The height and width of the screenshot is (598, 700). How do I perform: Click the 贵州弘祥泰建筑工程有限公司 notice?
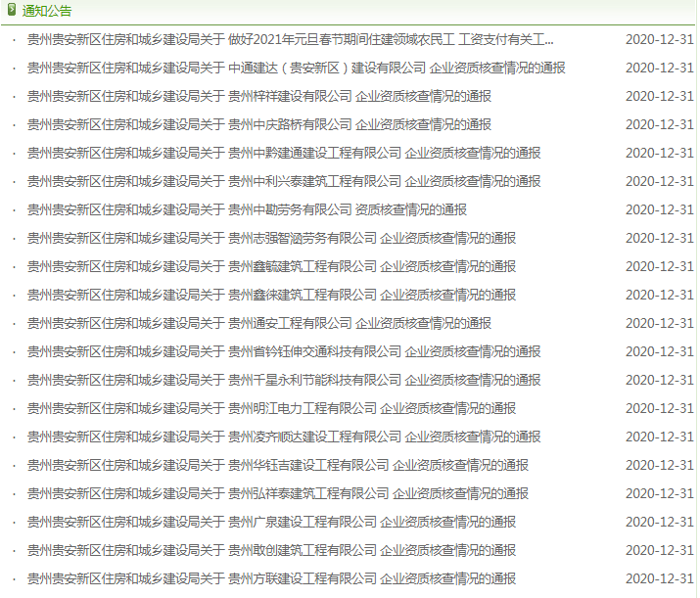click(x=277, y=494)
